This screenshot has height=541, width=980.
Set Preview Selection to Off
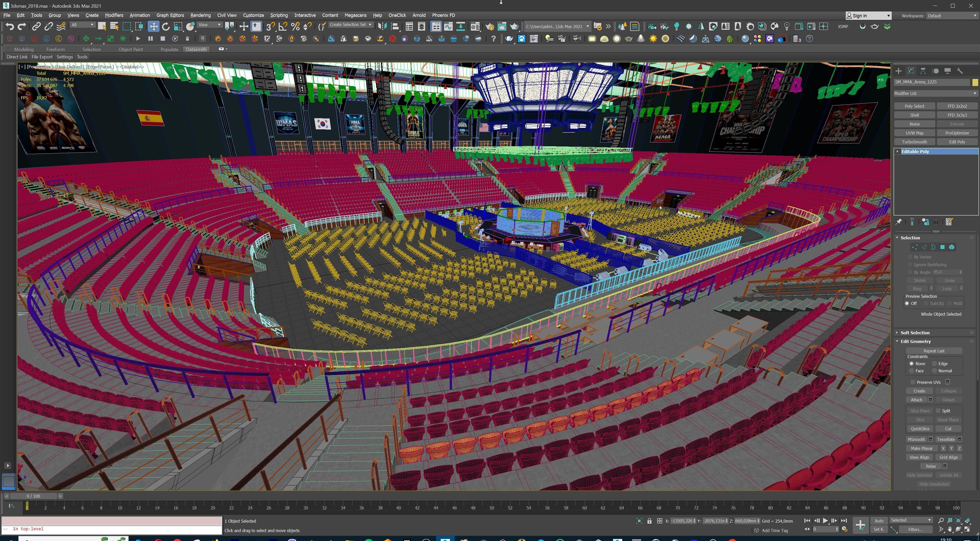[907, 303]
